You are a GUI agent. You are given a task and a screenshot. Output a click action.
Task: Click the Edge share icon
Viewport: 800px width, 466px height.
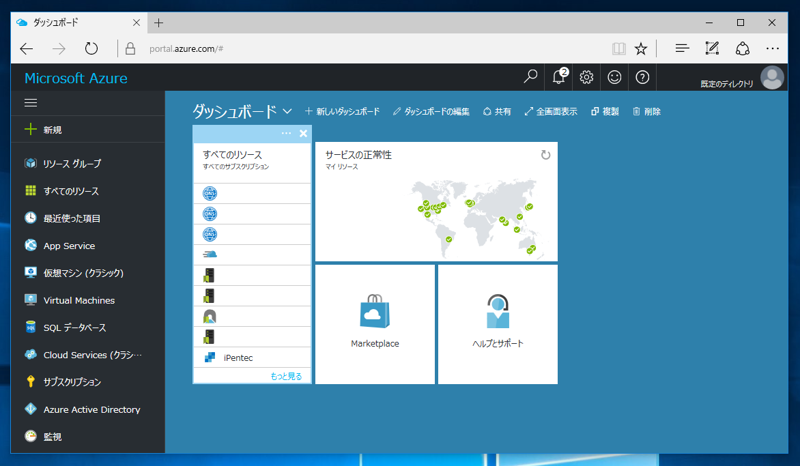742,48
